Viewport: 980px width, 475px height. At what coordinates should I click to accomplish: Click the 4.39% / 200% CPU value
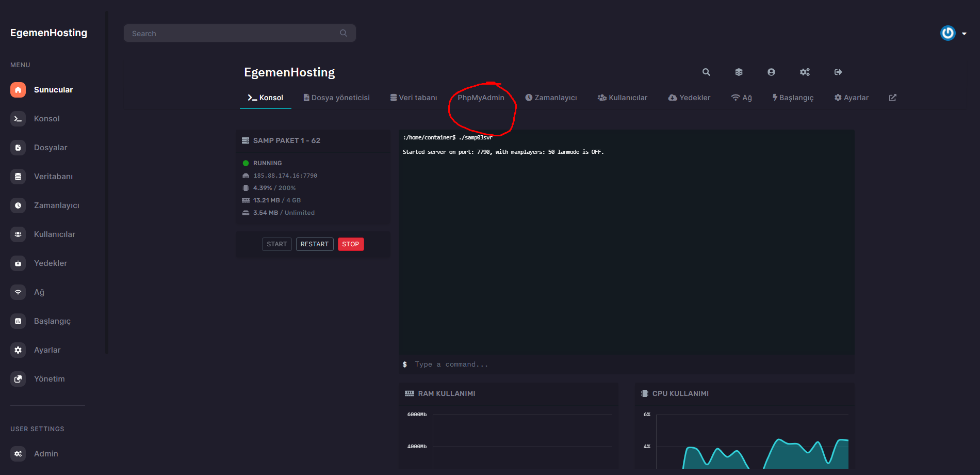point(274,188)
